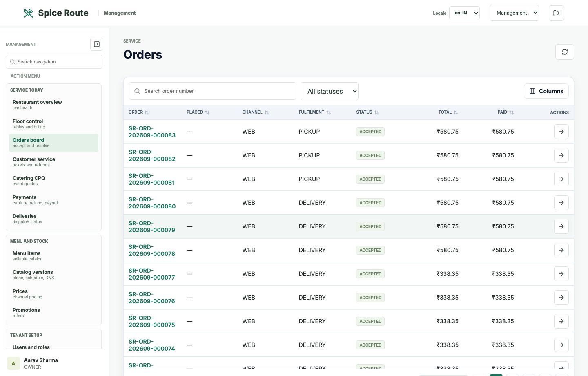Open order SR-ORD-202609-000081 via arrow button

point(561,179)
